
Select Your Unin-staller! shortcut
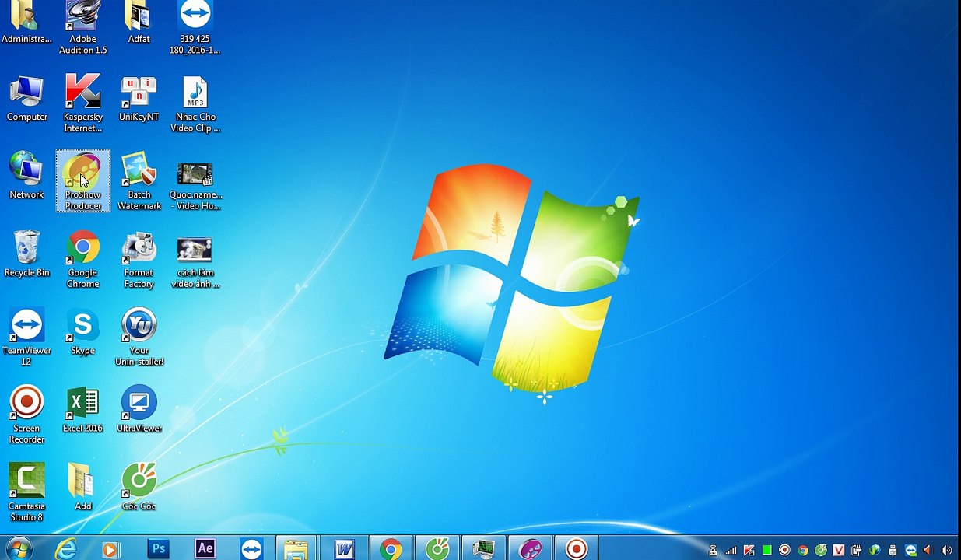click(x=139, y=338)
